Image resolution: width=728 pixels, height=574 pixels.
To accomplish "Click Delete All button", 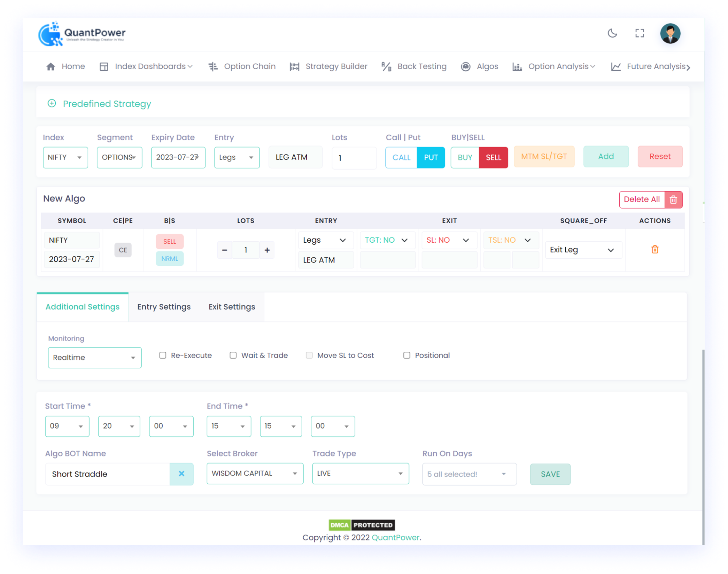I will 641,199.
